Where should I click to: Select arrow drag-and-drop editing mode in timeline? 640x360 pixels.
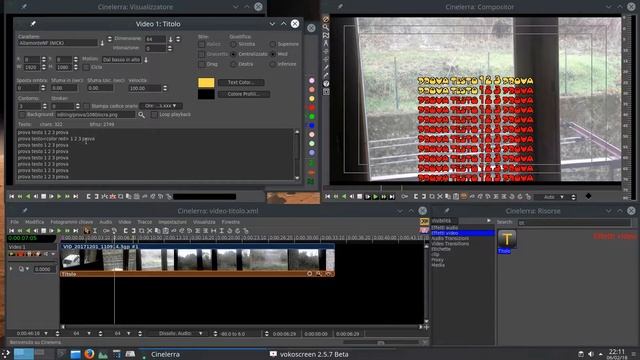point(87,231)
